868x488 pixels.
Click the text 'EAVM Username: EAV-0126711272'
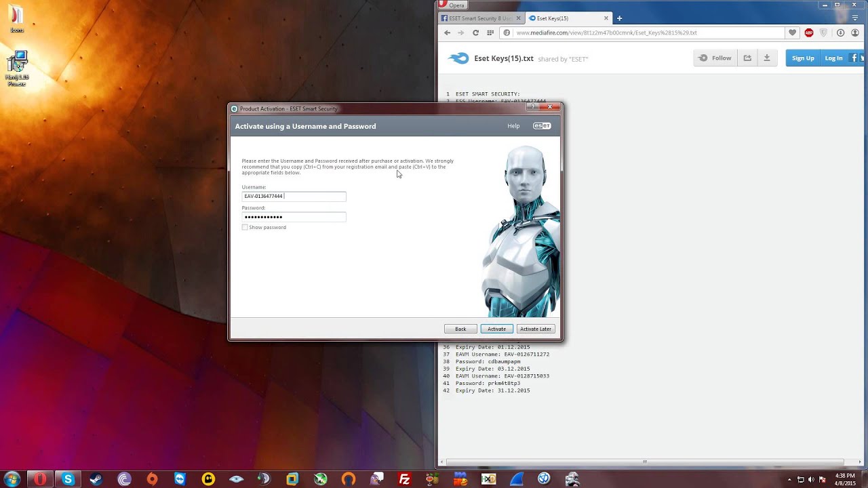[502, 354]
